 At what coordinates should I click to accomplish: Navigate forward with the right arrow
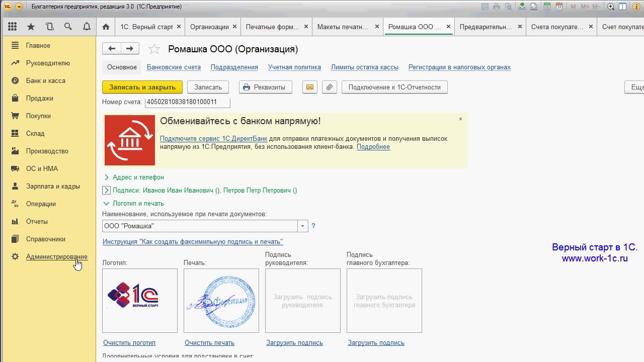[x=130, y=48]
